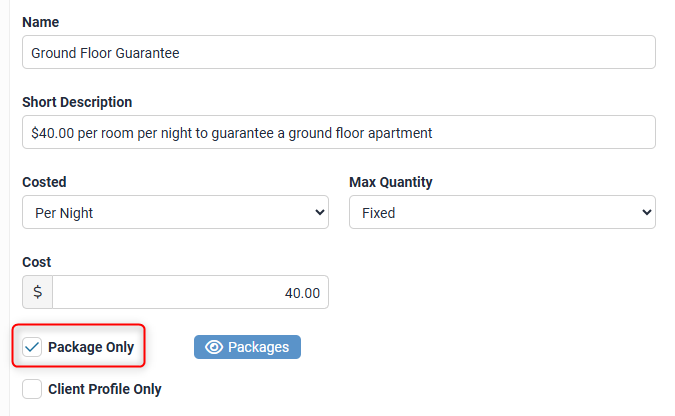Untick the Package Only checkbox
This screenshot has width=675, height=416.
[32, 347]
